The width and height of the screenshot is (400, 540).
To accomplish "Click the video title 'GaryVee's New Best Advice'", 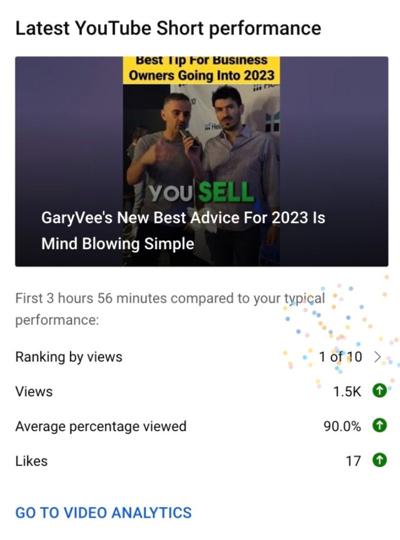I will (183, 218).
